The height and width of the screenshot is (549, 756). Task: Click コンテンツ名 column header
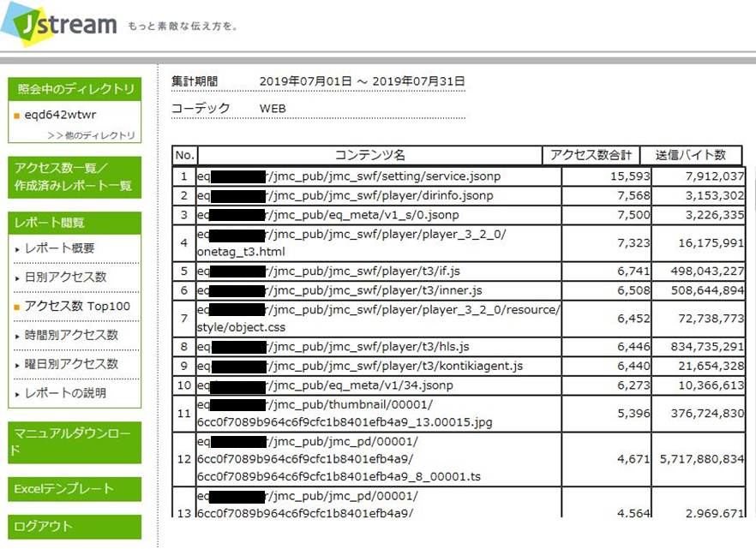click(369, 155)
